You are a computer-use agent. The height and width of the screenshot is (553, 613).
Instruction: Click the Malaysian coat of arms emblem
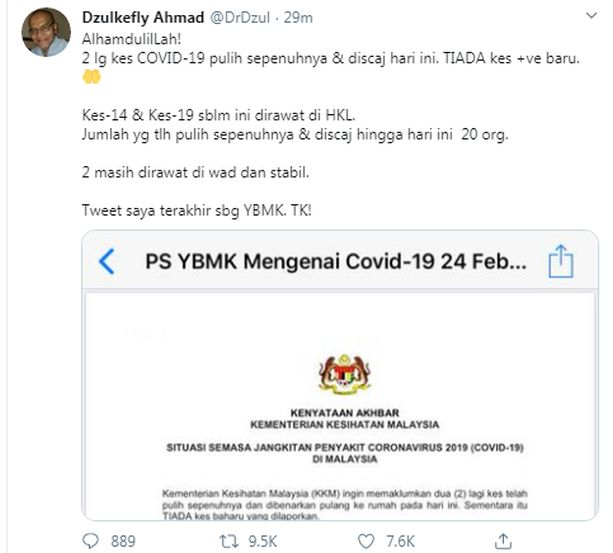coord(344,374)
